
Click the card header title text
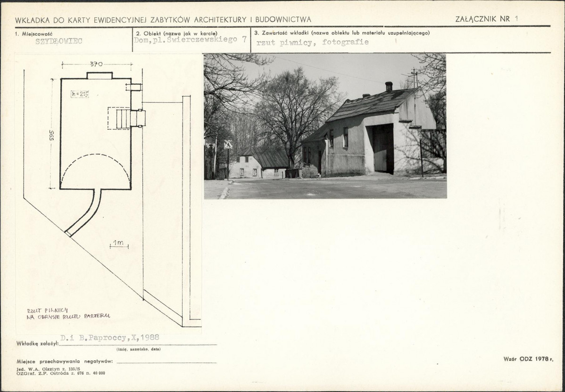click(163, 20)
